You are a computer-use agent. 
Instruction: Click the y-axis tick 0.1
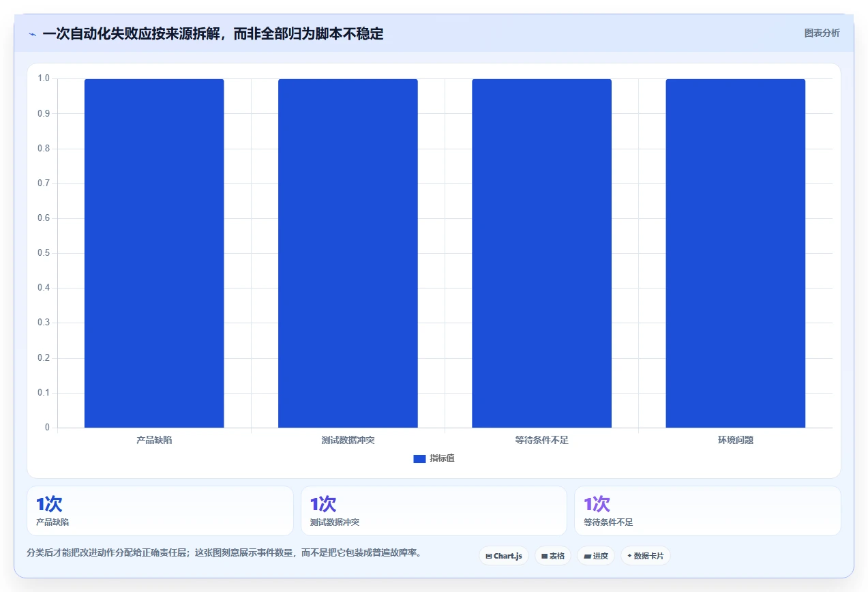44,393
